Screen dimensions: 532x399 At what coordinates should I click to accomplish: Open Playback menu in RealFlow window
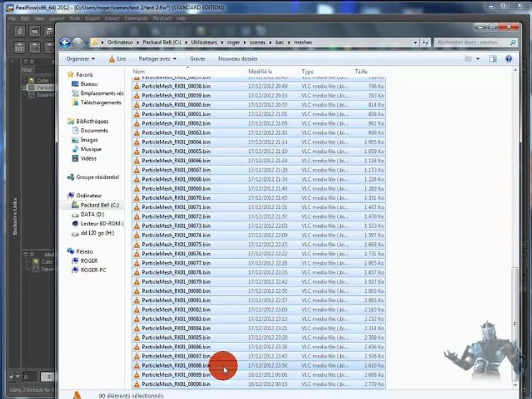click(x=162, y=18)
